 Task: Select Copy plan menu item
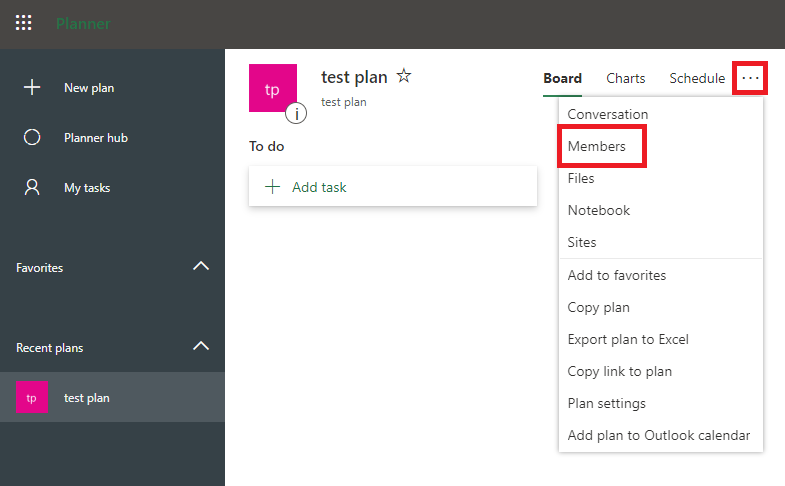(661, 307)
